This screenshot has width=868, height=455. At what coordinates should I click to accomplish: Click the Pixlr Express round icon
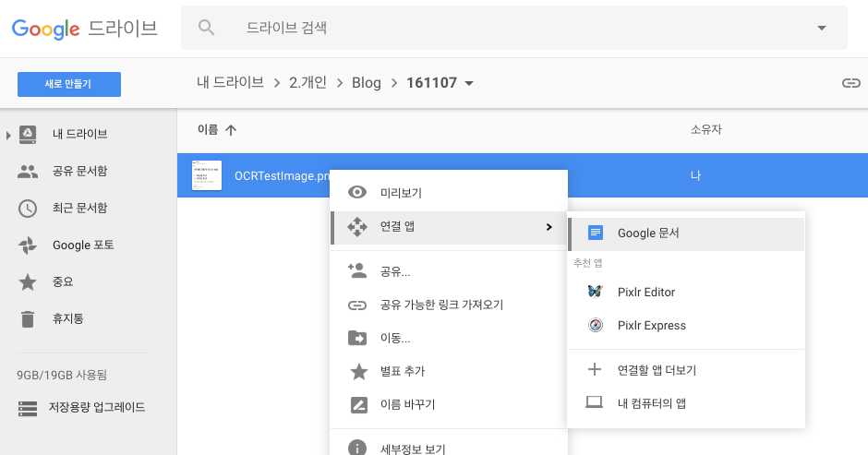[x=596, y=325]
